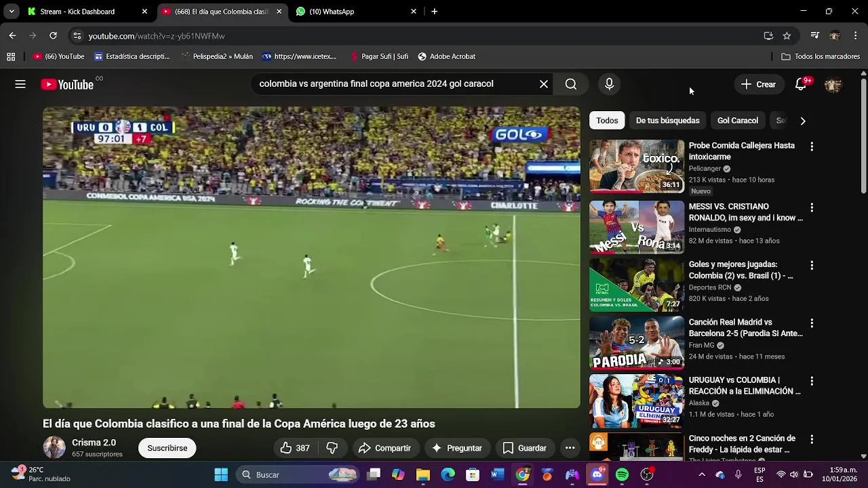Subscribe with the Suscribirse button
Image resolution: width=868 pixels, height=488 pixels.
[x=167, y=448]
